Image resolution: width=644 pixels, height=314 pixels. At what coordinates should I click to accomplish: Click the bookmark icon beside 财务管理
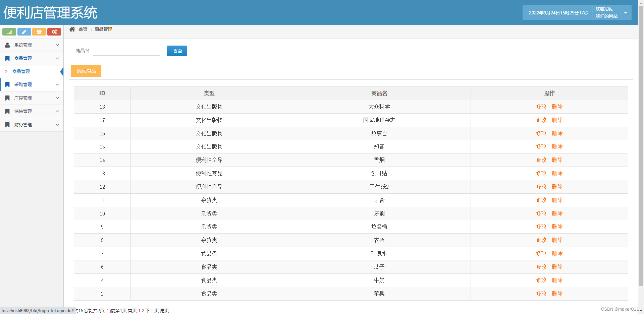pyautogui.click(x=7, y=125)
